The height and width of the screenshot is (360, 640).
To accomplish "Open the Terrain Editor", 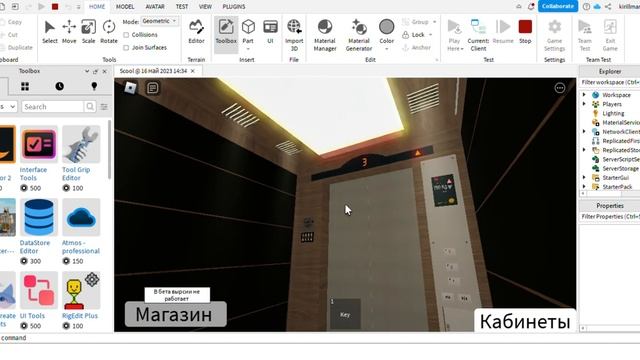I will pos(196,32).
